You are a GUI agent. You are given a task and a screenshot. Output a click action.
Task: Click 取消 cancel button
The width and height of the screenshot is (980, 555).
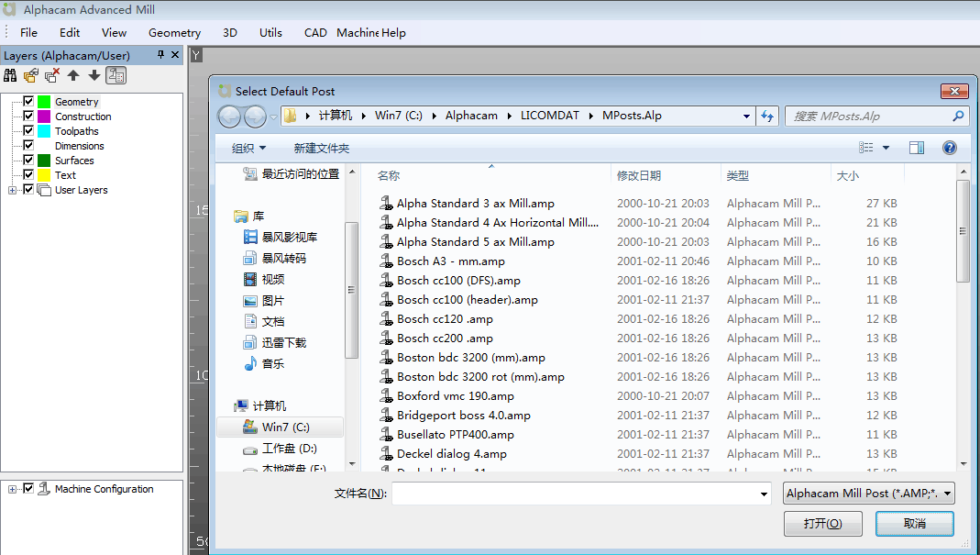pos(914,524)
